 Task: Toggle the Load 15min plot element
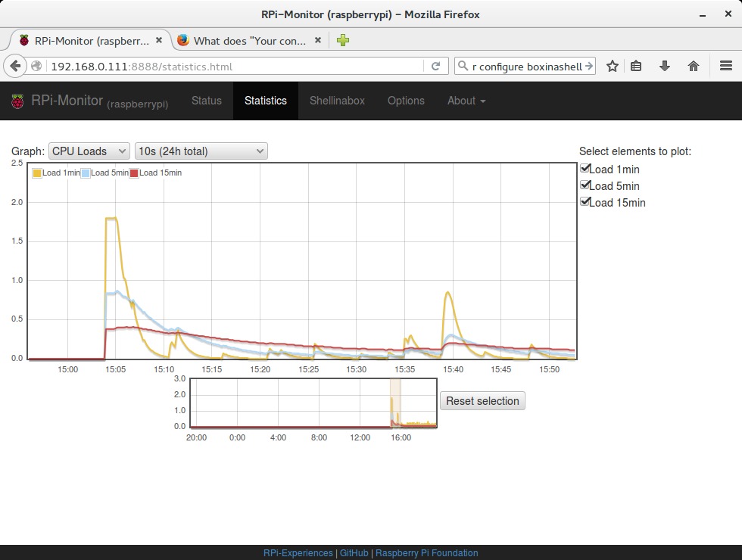point(585,201)
